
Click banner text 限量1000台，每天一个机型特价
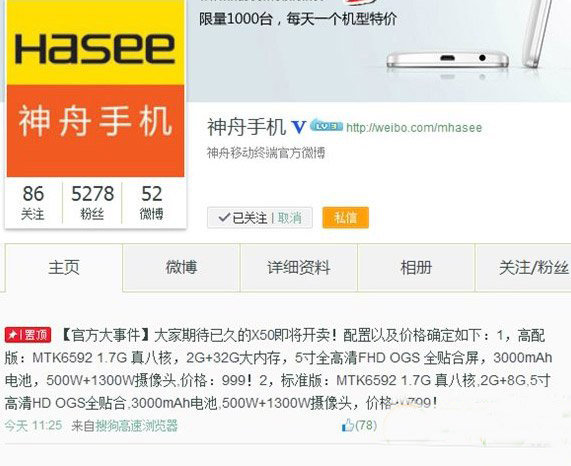[298, 19]
